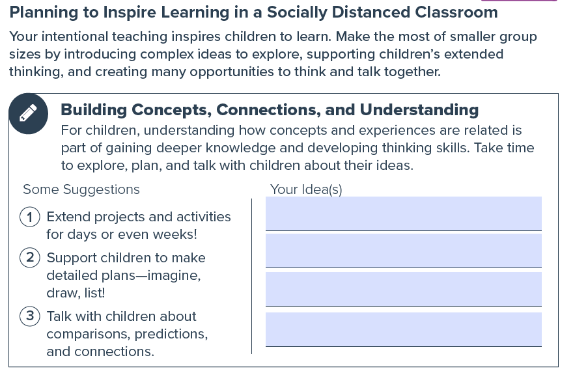Viewport: 588px width, 371px height.
Task: Click the purple bar at top right
Action: [x=519, y=1]
